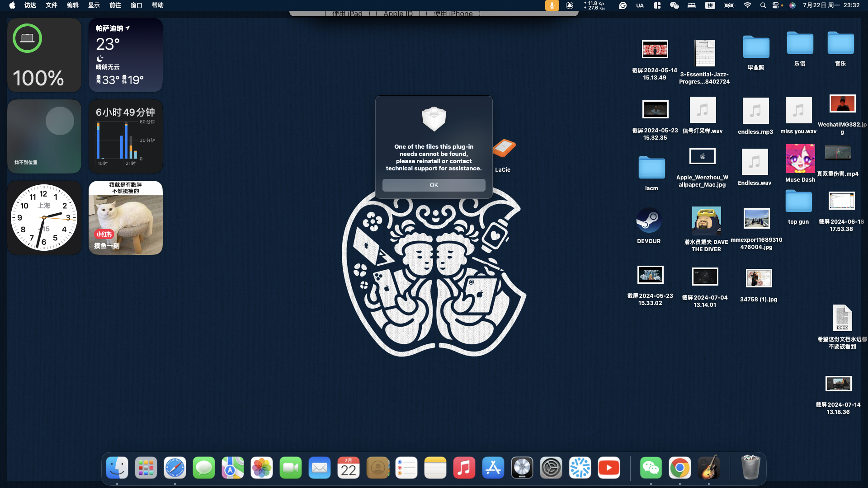The height and width of the screenshot is (488, 868).
Task: Click the Siri icon in menu bar
Action: click(792, 5)
